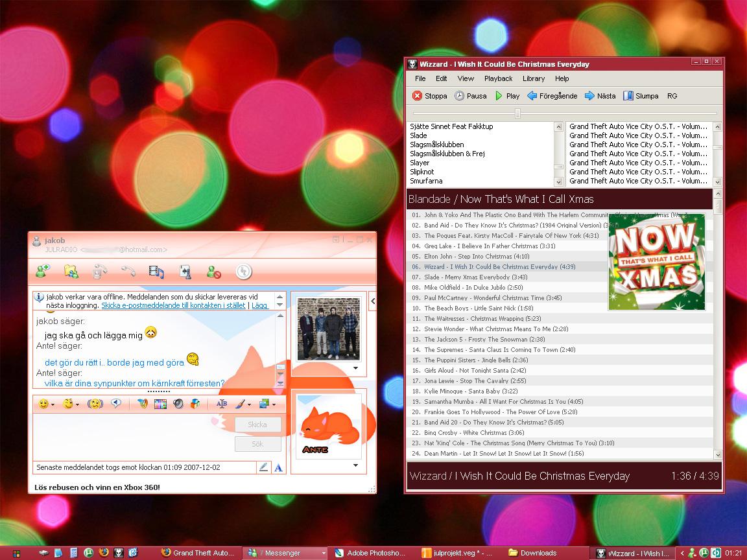This screenshot has width=747, height=560.
Task: Select track Kylie Minogue - Santa Baby
Action: coord(464,391)
